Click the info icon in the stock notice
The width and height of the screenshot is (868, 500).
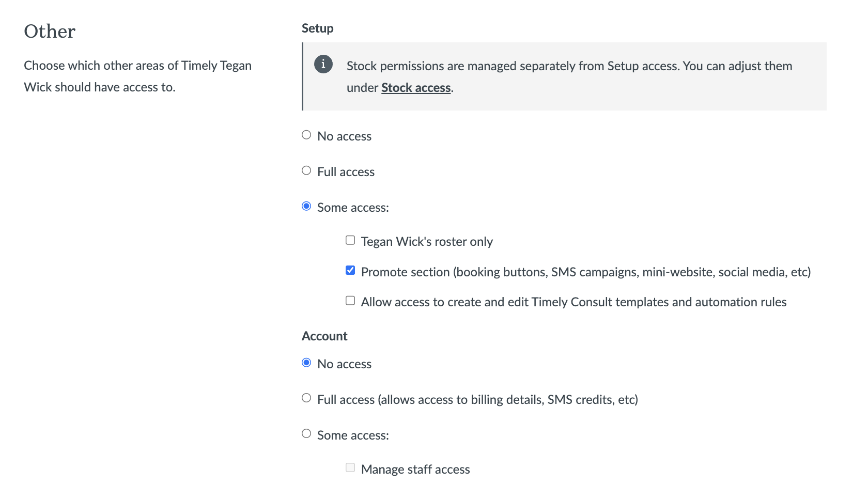tap(323, 64)
